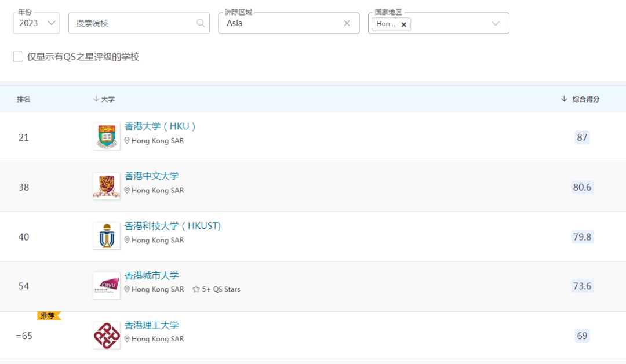Click rank number 40
Viewport: 626px width, 364px height.
pyautogui.click(x=24, y=237)
